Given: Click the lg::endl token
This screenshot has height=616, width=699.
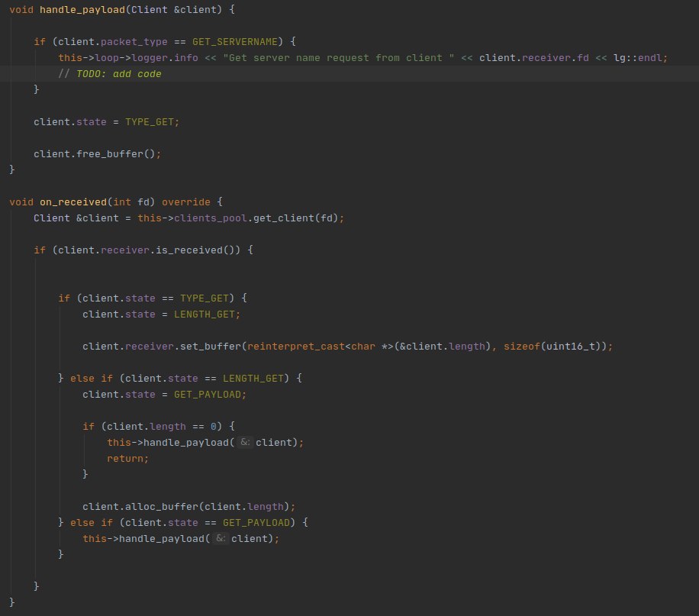Looking at the screenshot, I should 638,58.
